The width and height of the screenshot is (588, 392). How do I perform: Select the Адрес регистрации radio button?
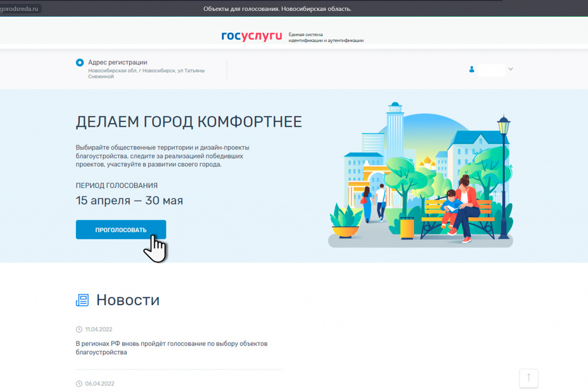tap(80, 63)
